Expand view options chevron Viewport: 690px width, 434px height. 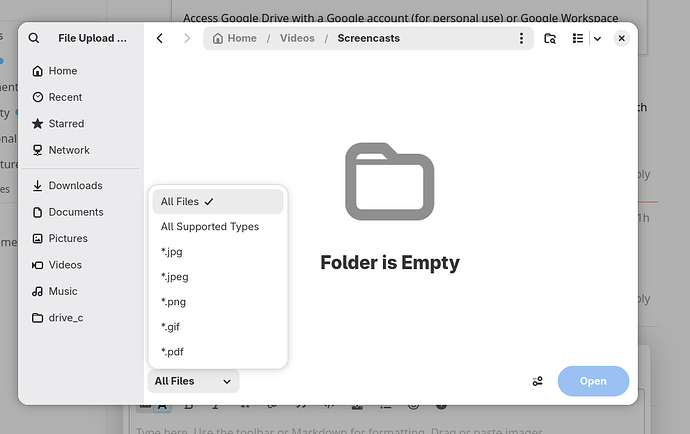[x=597, y=38]
